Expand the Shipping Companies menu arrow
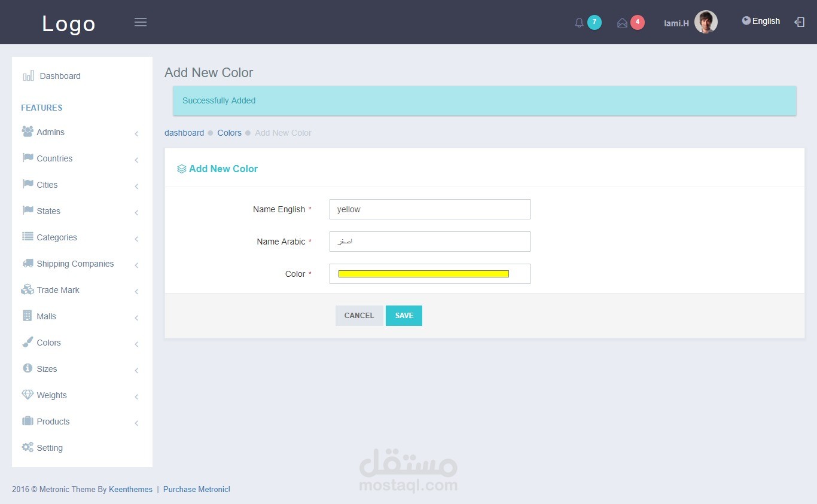This screenshot has height=504, width=817. 136,265
